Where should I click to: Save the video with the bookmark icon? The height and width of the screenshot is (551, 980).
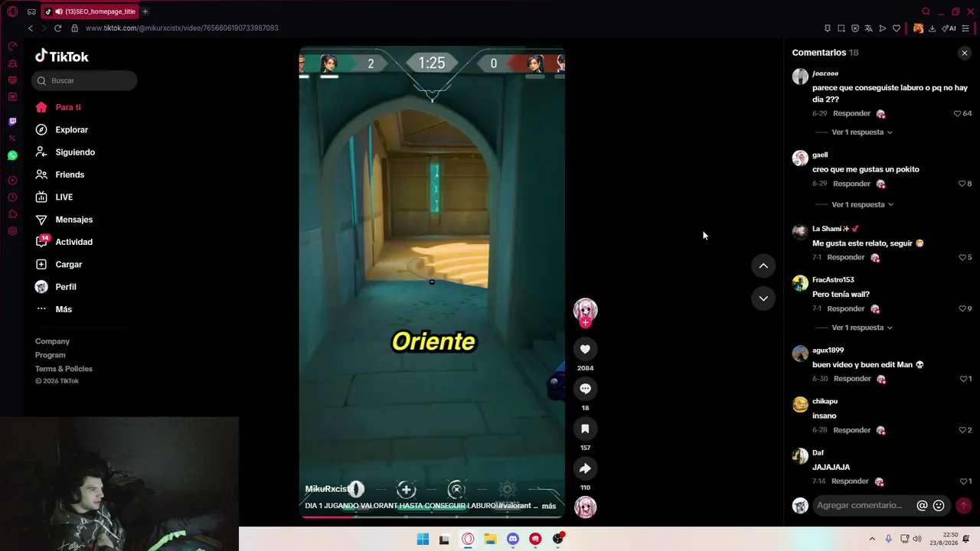pyautogui.click(x=585, y=429)
